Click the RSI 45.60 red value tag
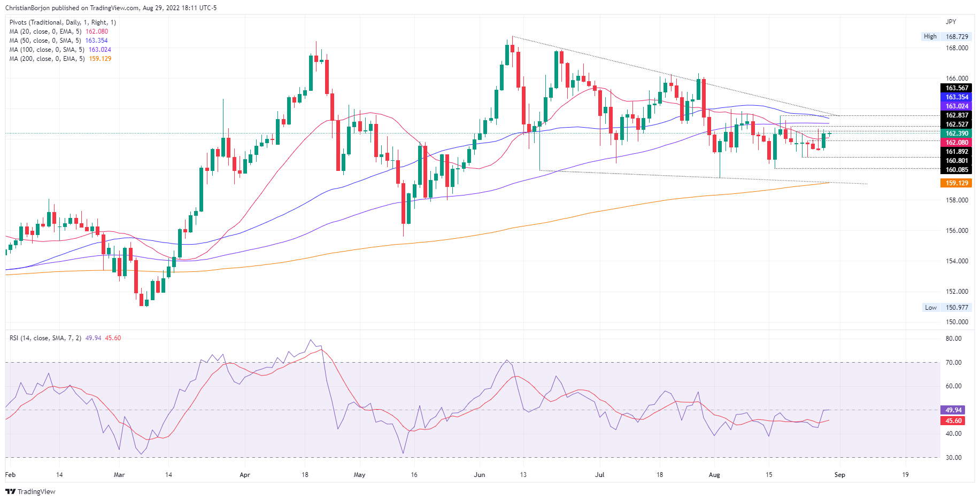 pos(953,421)
